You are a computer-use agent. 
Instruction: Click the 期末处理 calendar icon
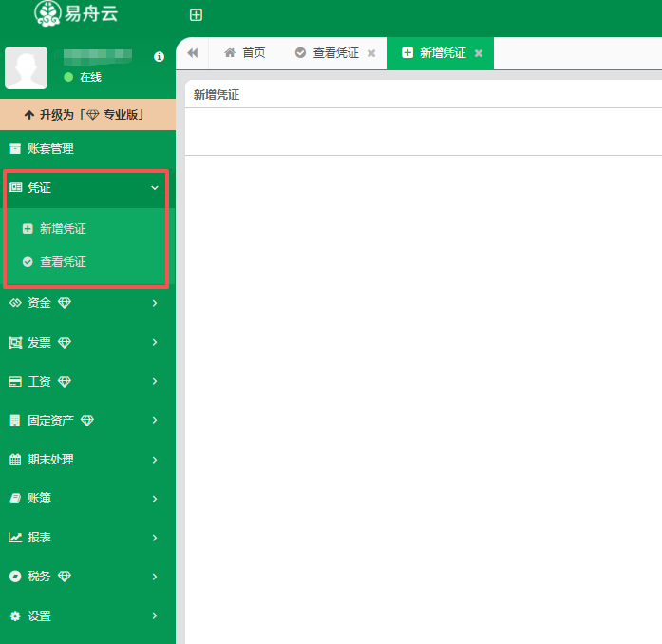pyautogui.click(x=15, y=460)
